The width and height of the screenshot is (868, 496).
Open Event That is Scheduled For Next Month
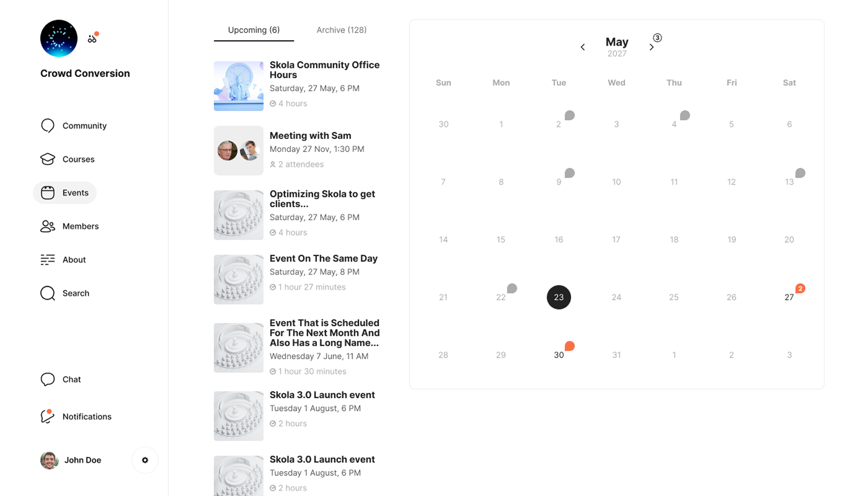tap(324, 333)
